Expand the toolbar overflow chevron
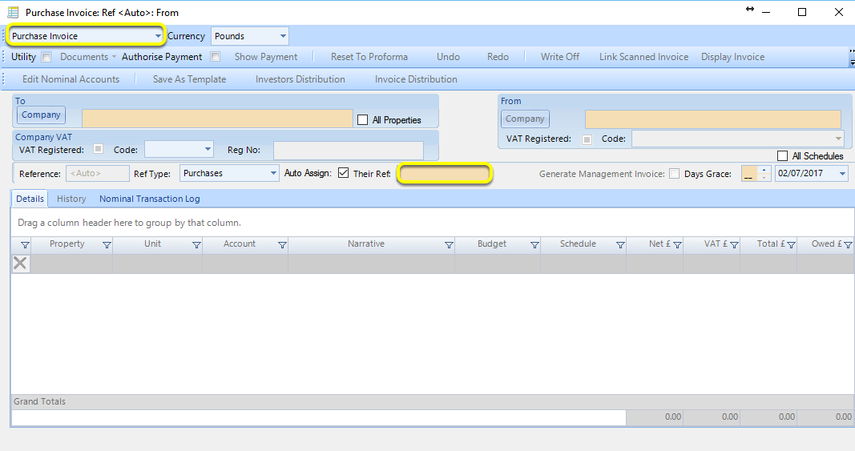This screenshot has height=451, width=855. tap(852, 57)
